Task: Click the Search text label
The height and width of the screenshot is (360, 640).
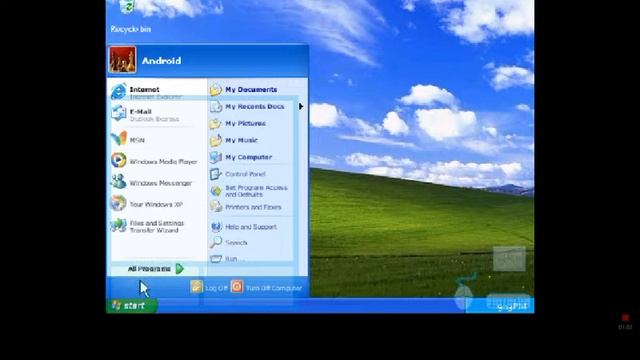Action: 236,243
